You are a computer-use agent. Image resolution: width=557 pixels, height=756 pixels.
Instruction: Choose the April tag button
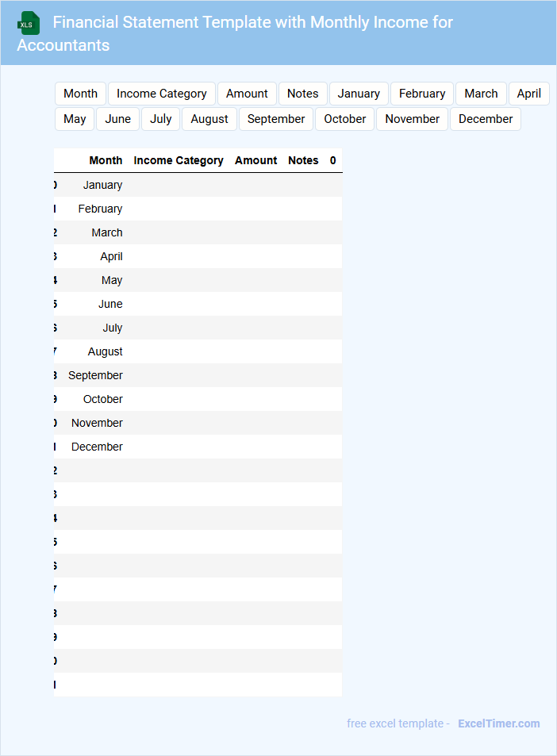pos(528,94)
